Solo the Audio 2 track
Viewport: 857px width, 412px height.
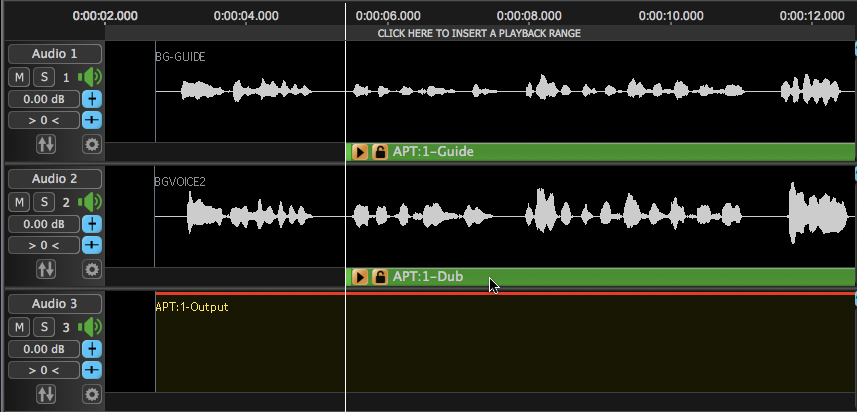[x=44, y=202]
